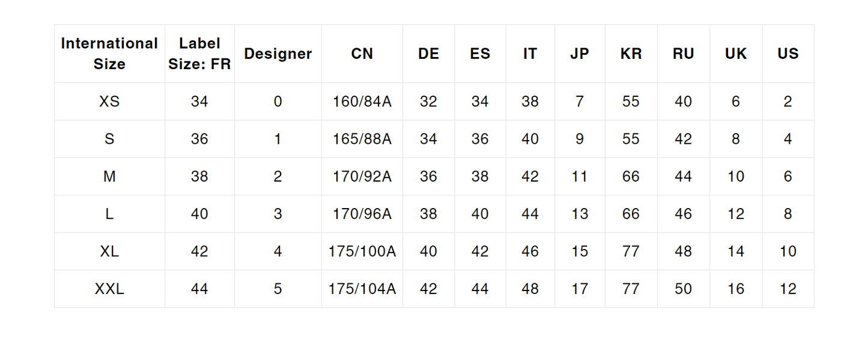Click the IT column header

pos(530,54)
